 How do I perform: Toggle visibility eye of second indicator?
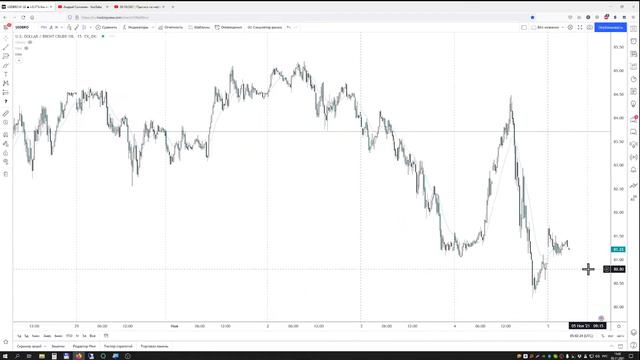tap(26, 48)
